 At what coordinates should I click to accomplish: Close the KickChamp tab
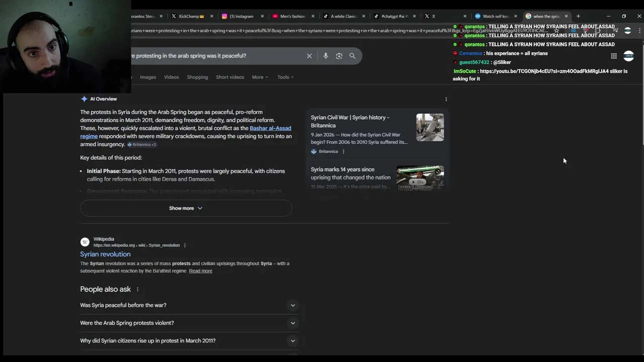(211, 16)
